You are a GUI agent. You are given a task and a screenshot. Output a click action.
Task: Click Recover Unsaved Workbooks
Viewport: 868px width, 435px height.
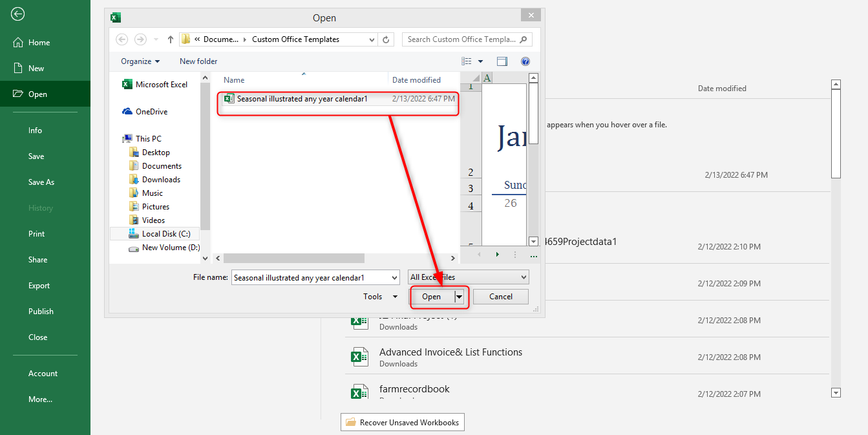(402, 421)
